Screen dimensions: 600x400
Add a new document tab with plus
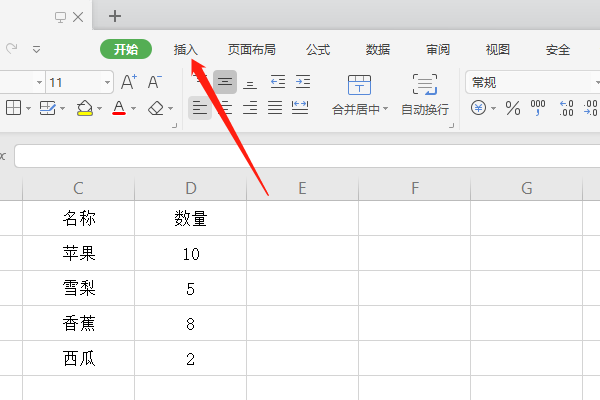click(115, 16)
